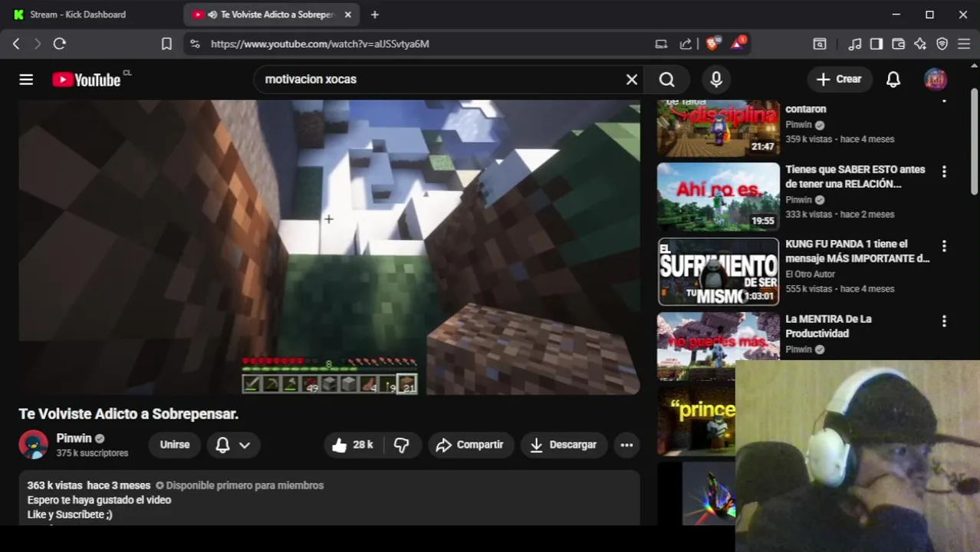This screenshot has height=552, width=980.
Task: Reload the page
Action: point(59,44)
